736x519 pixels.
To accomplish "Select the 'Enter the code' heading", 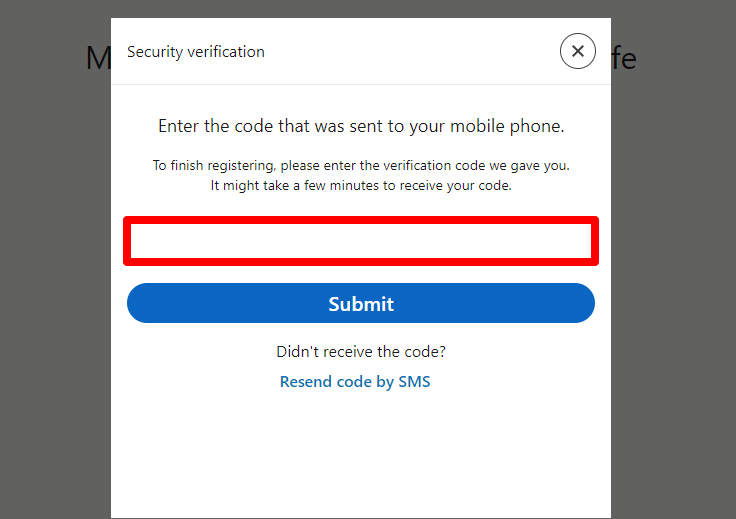I will click(360, 126).
